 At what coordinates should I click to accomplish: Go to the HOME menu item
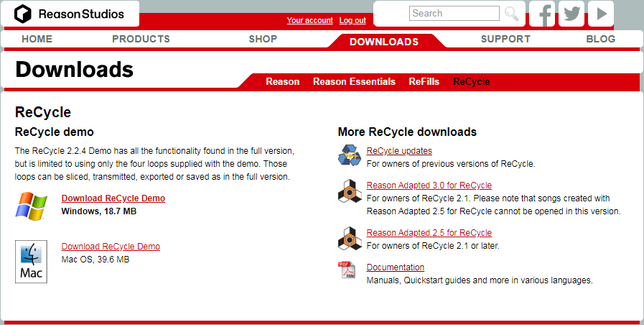coord(37,39)
